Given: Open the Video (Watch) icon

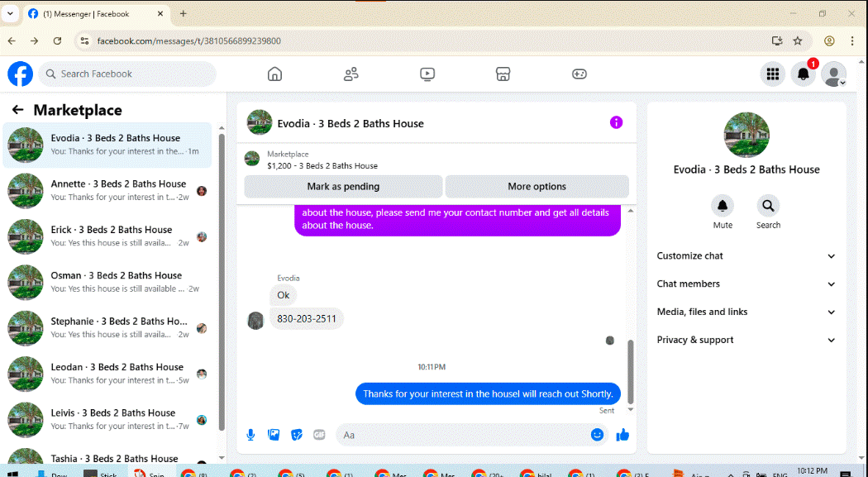Looking at the screenshot, I should [427, 74].
